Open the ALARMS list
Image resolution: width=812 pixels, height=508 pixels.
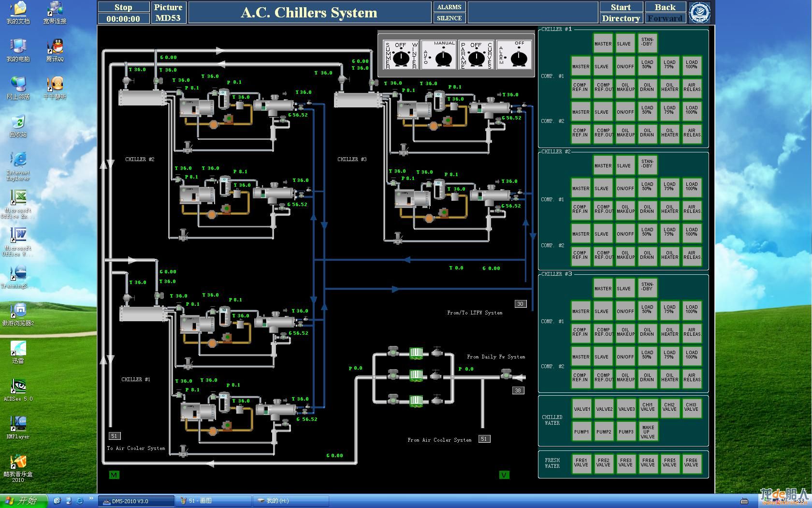449,7
